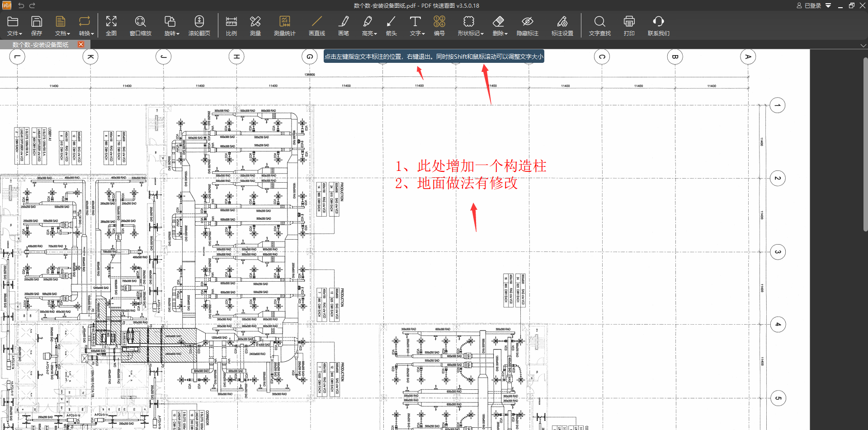Image resolution: width=868 pixels, height=430 pixels.
Task: Expand the 高亮 dropdown arrow
Action: pos(376,34)
